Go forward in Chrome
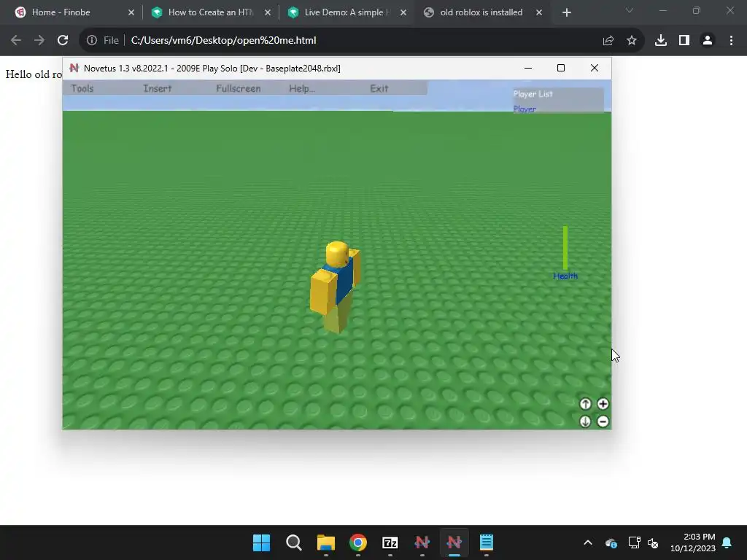Image resolution: width=747 pixels, height=560 pixels. pyautogui.click(x=39, y=41)
